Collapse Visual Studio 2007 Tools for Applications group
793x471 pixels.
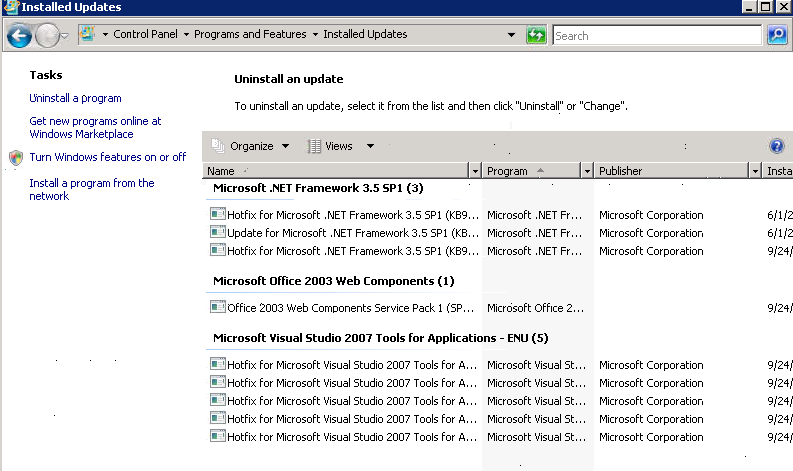(x=380, y=338)
